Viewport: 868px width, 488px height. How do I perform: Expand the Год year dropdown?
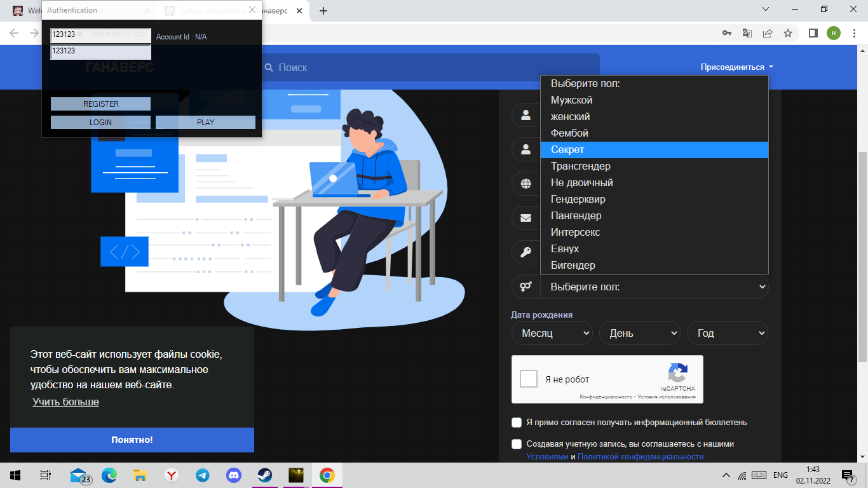[727, 333]
